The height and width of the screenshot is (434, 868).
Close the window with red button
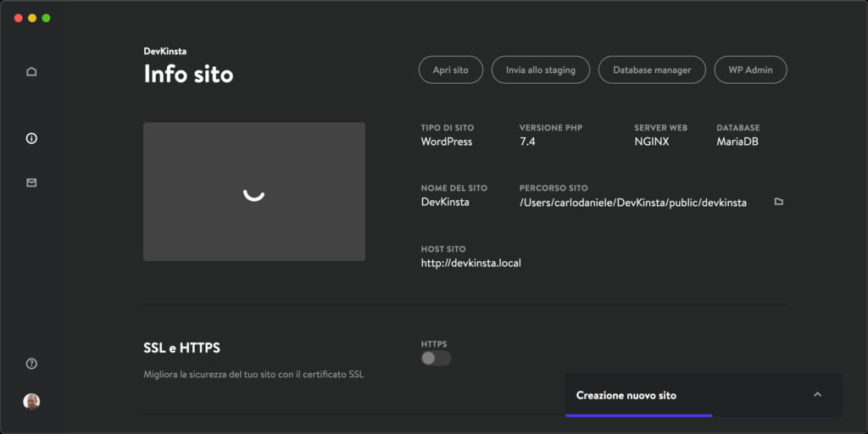[19, 19]
